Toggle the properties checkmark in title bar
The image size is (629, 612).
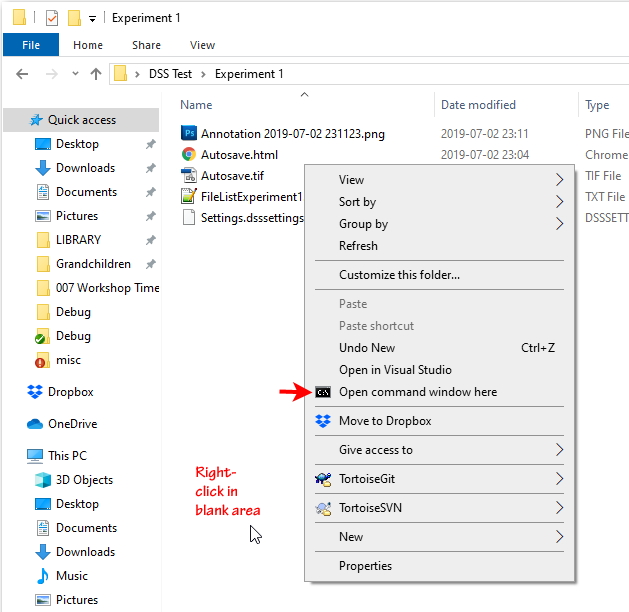(52, 18)
